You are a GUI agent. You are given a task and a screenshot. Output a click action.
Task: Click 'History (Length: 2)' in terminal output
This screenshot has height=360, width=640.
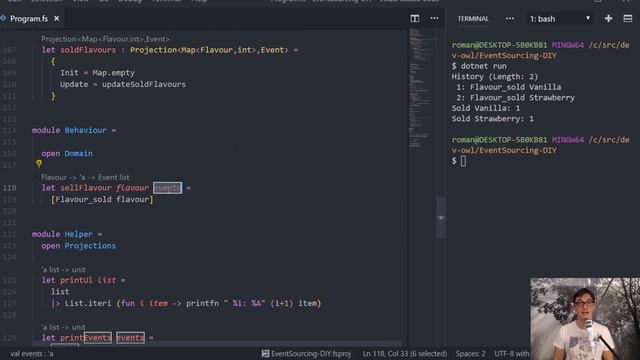(495, 76)
